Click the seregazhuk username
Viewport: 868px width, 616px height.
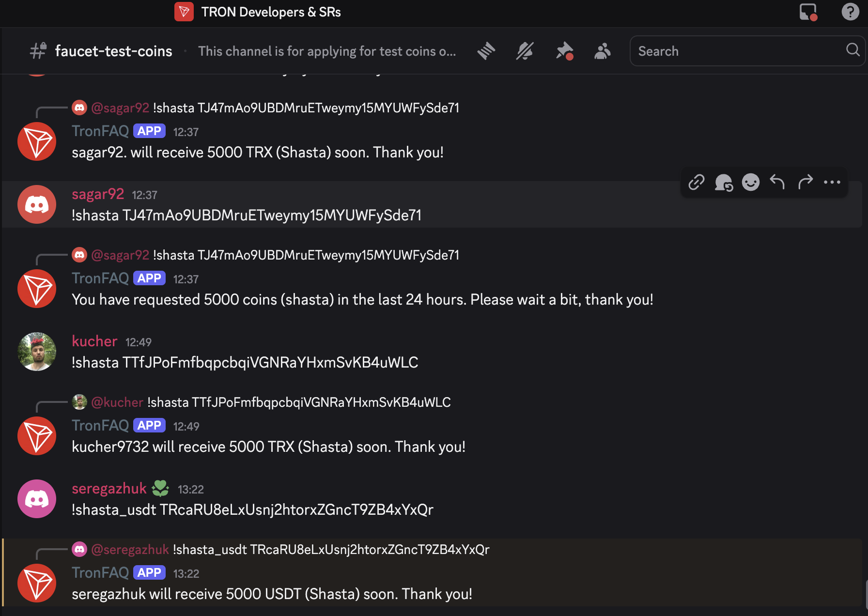(109, 488)
